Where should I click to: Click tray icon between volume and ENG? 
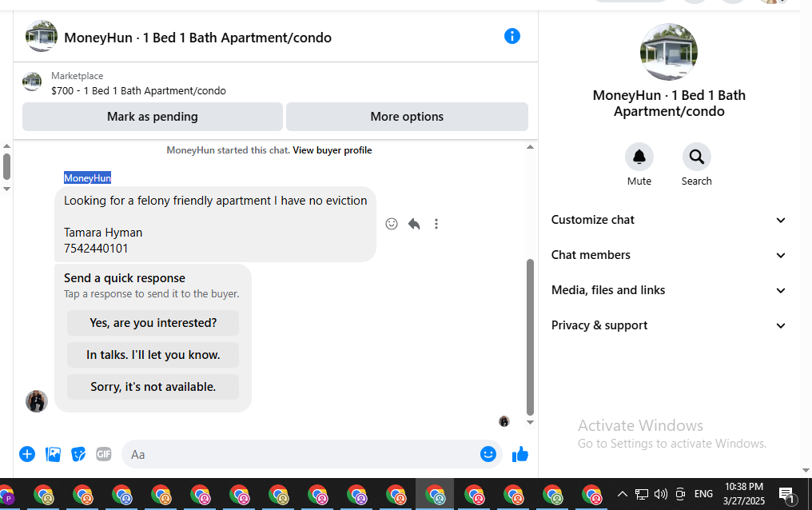click(680, 494)
